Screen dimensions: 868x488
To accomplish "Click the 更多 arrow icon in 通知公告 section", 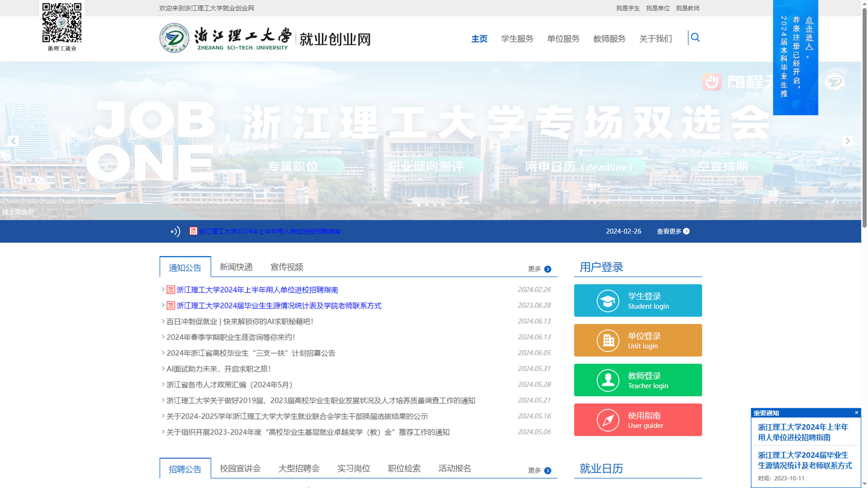I will coord(547,269).
